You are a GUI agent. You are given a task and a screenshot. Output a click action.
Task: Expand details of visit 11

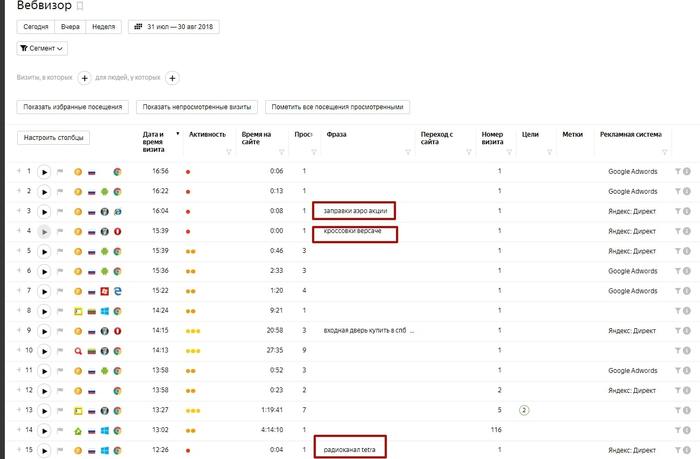pos(19,370)
